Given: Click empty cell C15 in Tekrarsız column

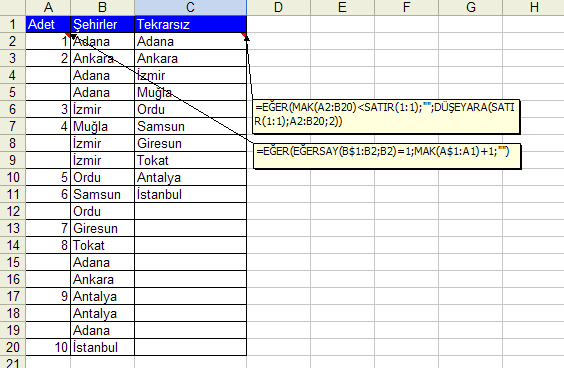Looking at the screenshot, I should 191,262.
